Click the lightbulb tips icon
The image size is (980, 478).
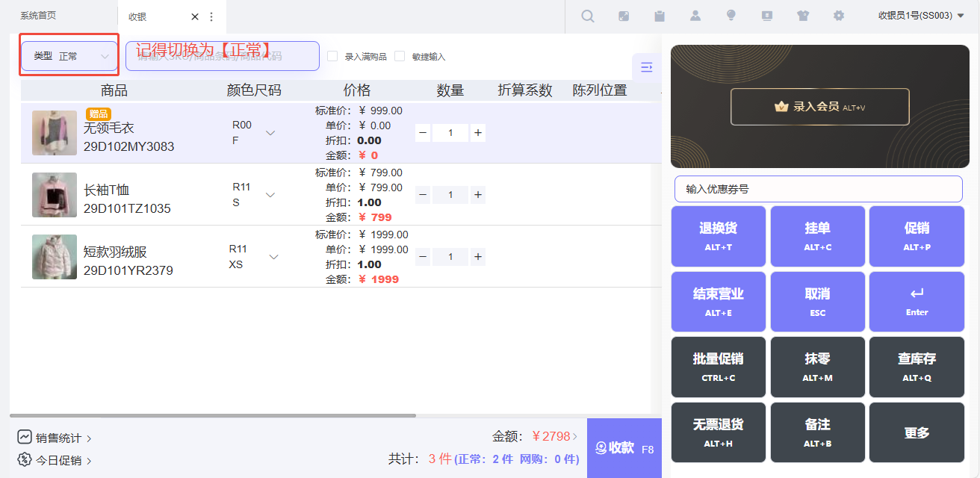731,16
